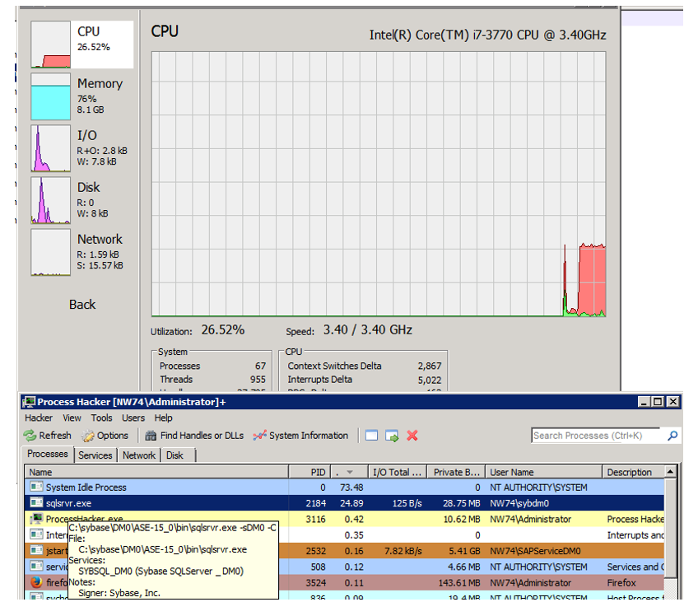The height and width of the screenshot is (616, 698).
Task: Click the Interrupts row icon
Action: tap(36, 534)
